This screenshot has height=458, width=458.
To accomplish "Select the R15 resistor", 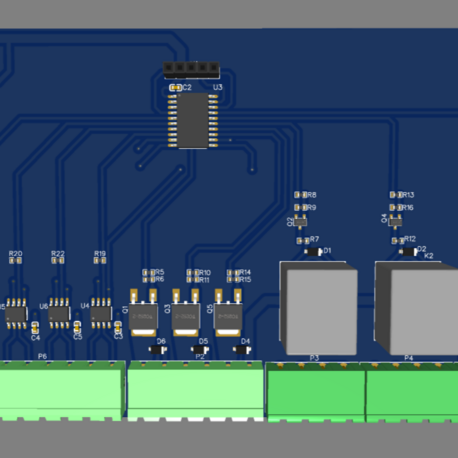I will click(x=233, y=279).
